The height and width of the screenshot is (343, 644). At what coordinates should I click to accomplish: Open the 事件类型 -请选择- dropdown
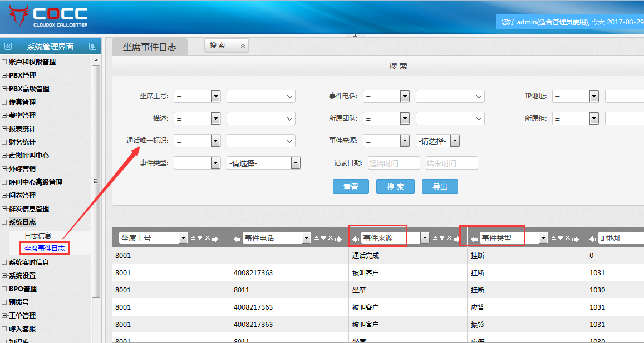pyautogui.click(x=296, y=163)
